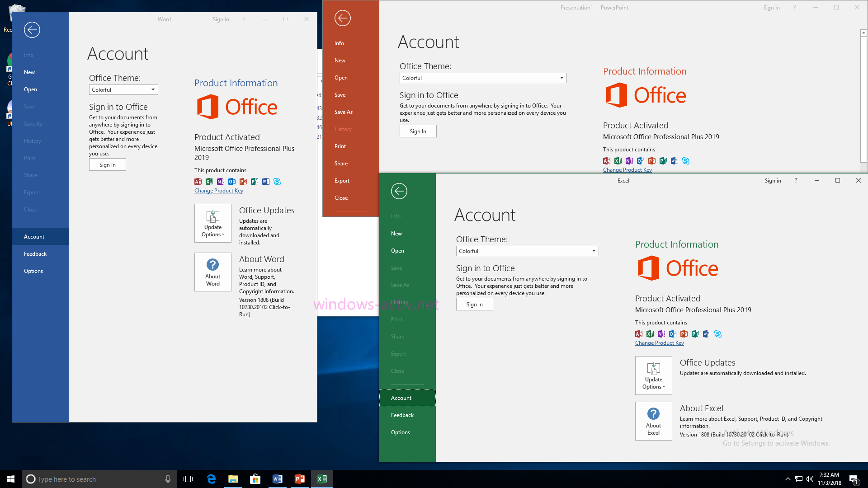This screenshot has height=488, width=868.
Task: Click Feedback item in Word sidebar
Action: (34, 253)
